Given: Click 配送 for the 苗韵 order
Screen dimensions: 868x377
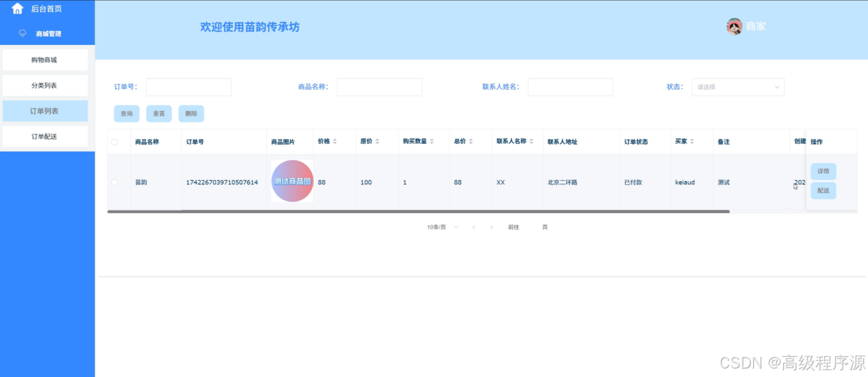Looking at the screenshot, I should click(x=823, y=191).
